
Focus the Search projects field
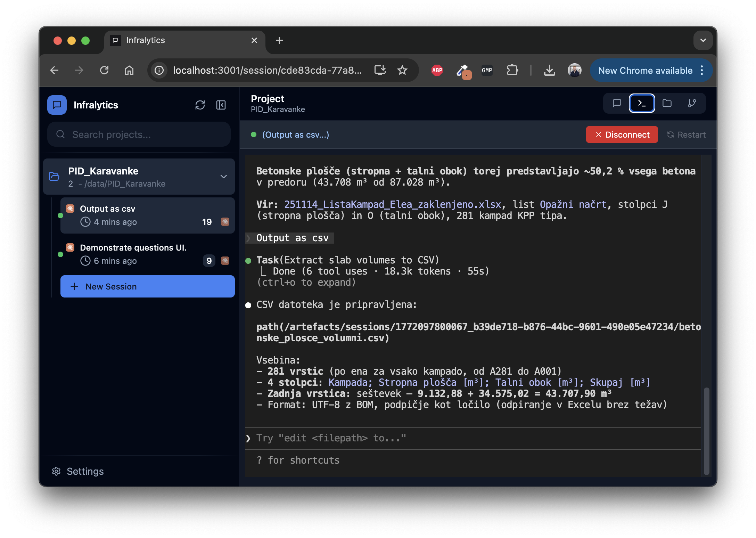[x=139, y=134]
